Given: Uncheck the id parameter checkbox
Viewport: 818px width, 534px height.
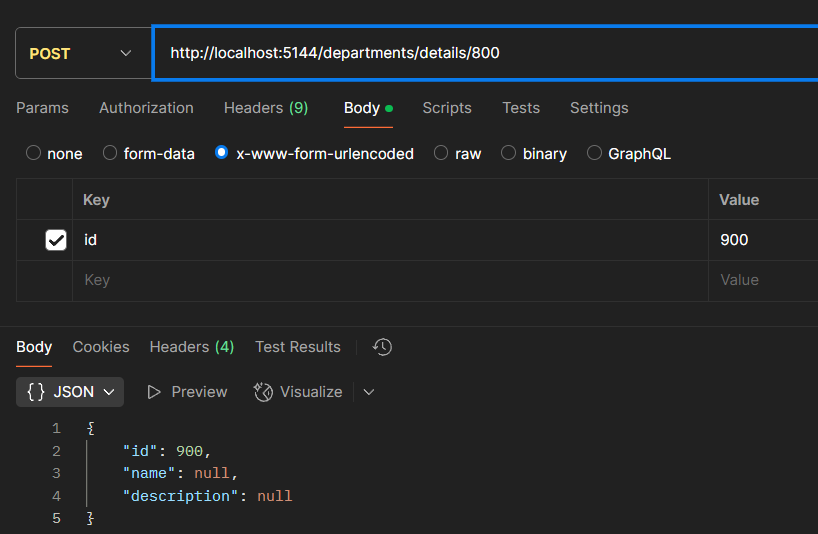Looking at the screenshot, I should (56, 240).
